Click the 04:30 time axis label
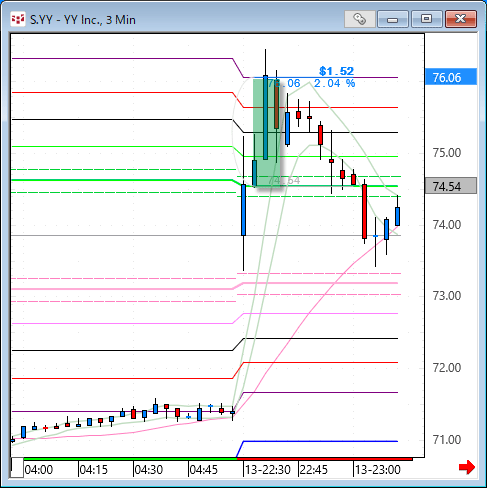 point(149,470)
